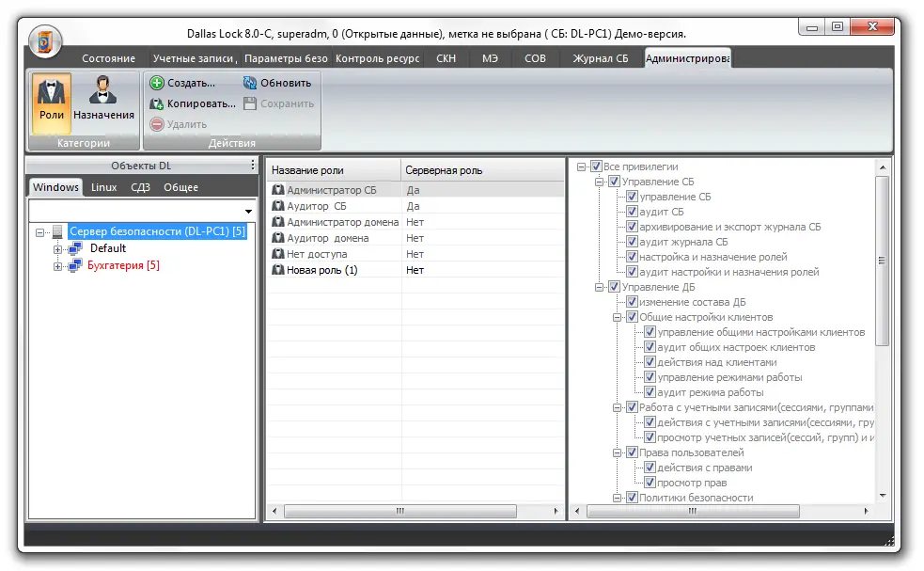Open the СКН ribbon tab

tap(446, 58)
